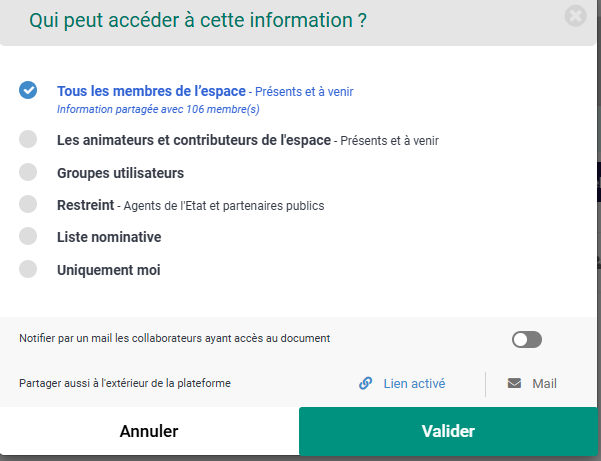Close the access dialog with the X icon

(575, 17)
